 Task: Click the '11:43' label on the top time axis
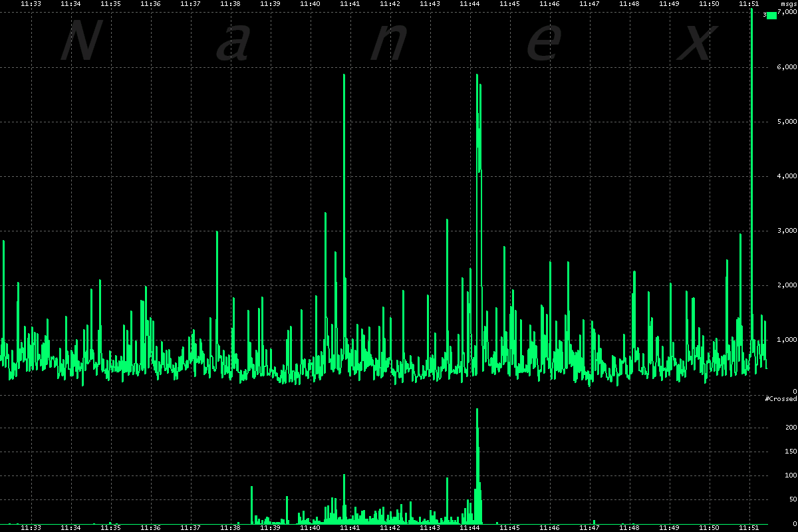(430, 4)
